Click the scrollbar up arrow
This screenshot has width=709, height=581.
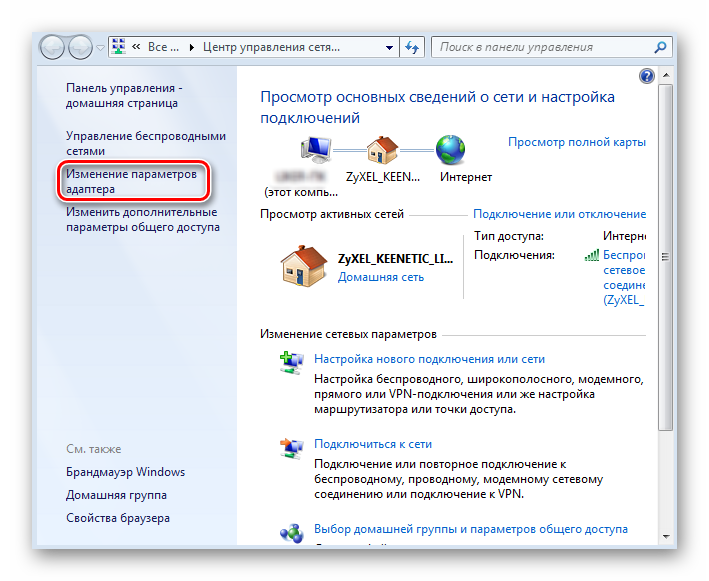pos(666,75)
